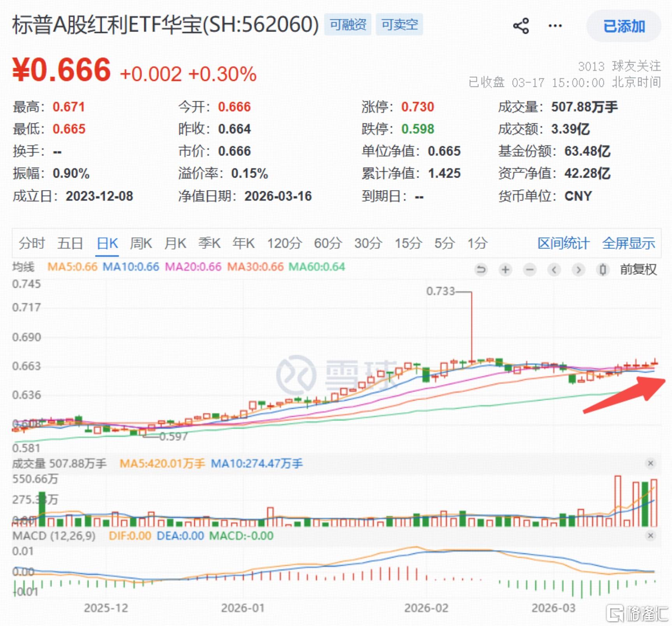Click the 均线 label above the chart

click(x=23, y=267)
